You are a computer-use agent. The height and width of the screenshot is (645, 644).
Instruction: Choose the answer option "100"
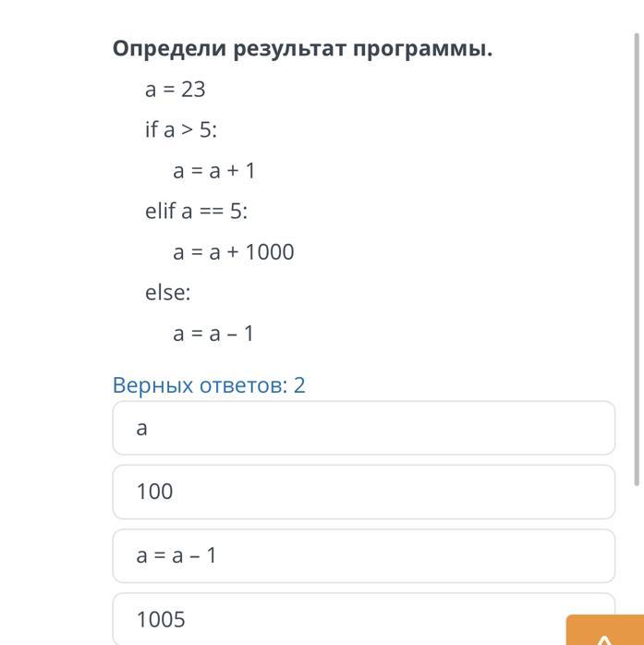point(363,492)
